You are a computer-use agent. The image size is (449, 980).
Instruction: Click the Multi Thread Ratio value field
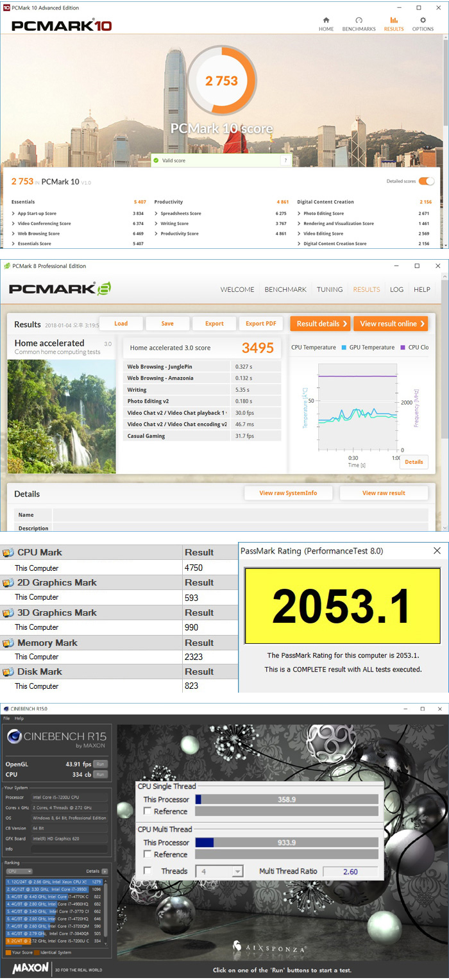point(350,872)
